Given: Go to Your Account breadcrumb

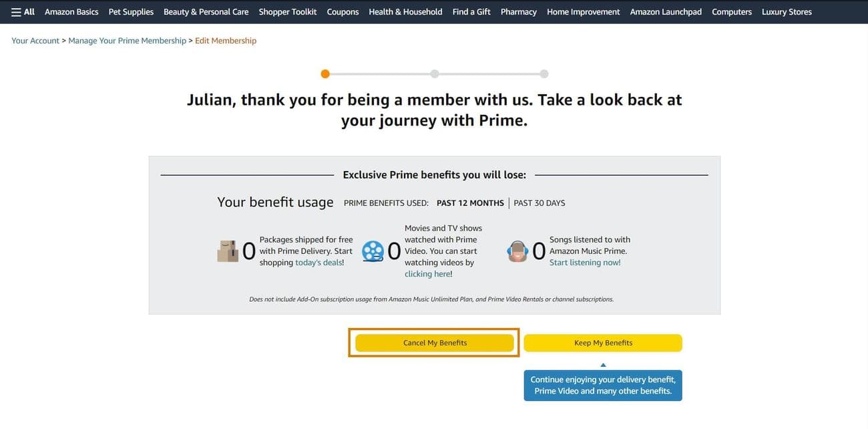Looking at the screenshot, I should [35, 40].
